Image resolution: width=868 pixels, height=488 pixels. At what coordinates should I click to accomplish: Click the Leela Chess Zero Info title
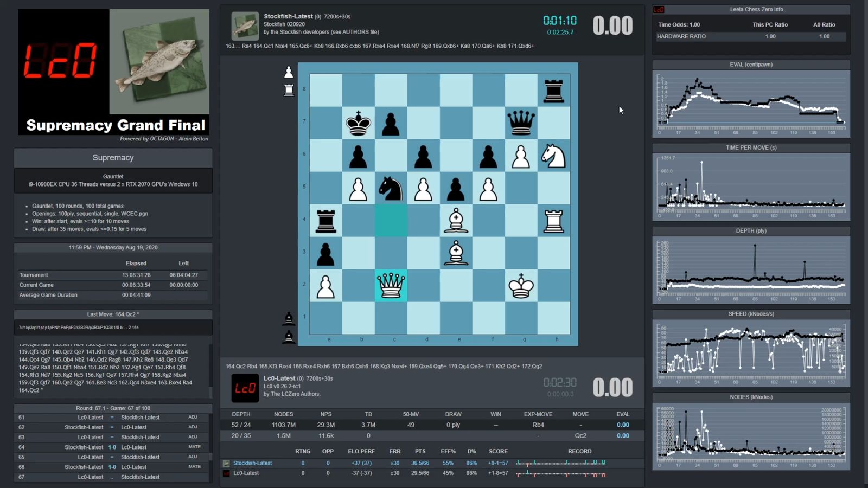(756, 9)
